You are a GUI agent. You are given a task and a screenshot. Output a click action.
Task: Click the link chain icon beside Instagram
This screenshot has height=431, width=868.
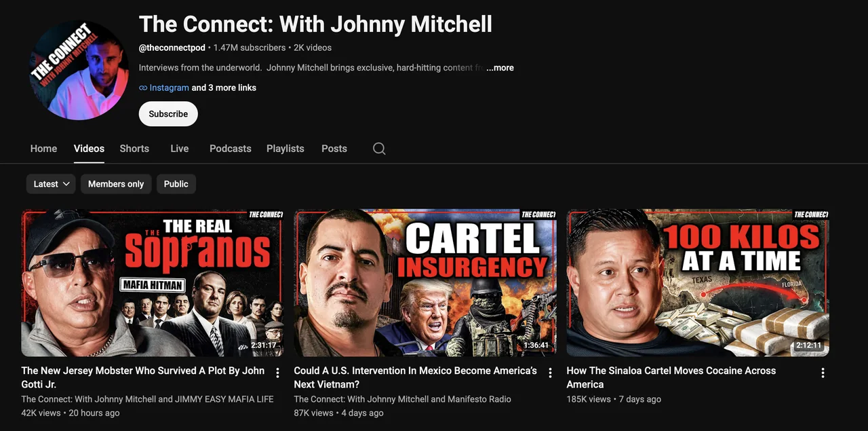coord(143,88)
